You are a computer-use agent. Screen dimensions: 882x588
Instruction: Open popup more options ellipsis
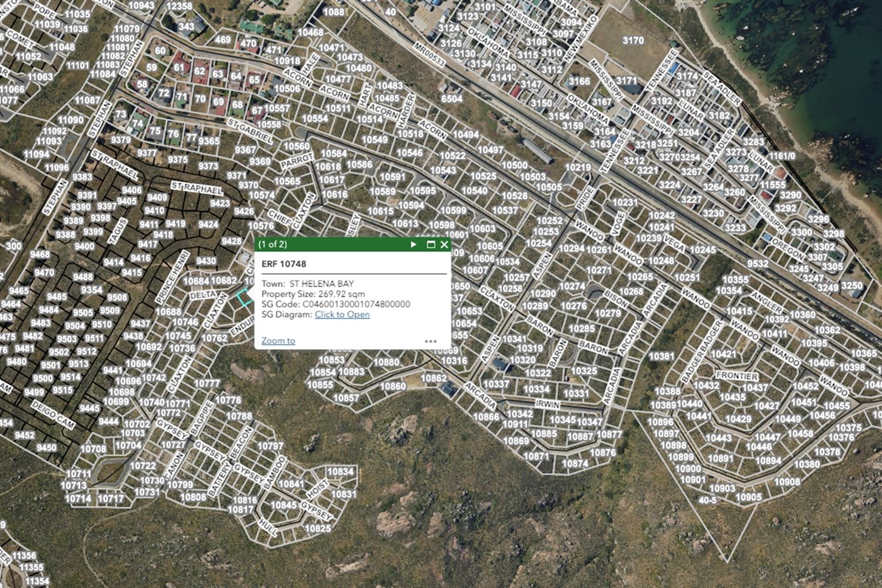(430, 341)
